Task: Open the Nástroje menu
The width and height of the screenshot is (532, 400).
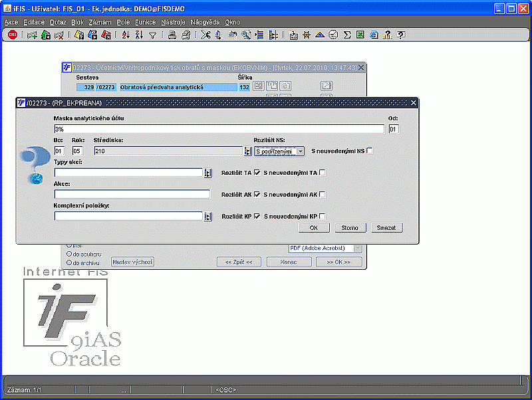Action: pyautogui.click(x=173, y=22)
